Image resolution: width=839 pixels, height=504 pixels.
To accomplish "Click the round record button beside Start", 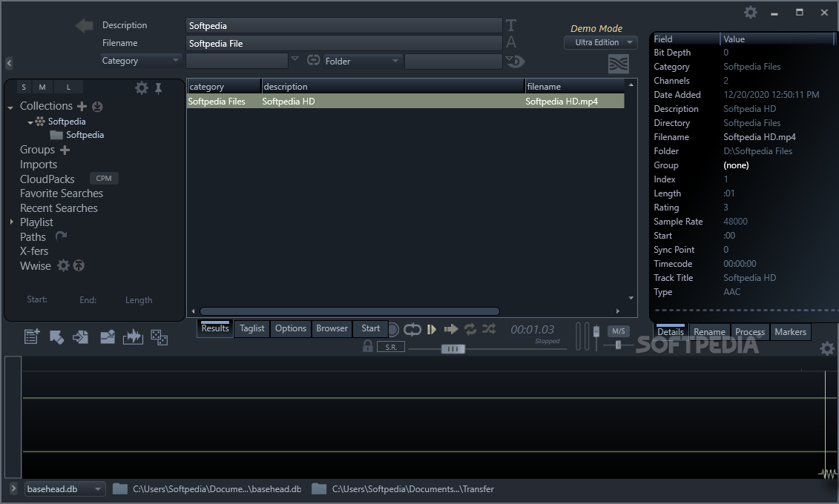I will point(392,330).
